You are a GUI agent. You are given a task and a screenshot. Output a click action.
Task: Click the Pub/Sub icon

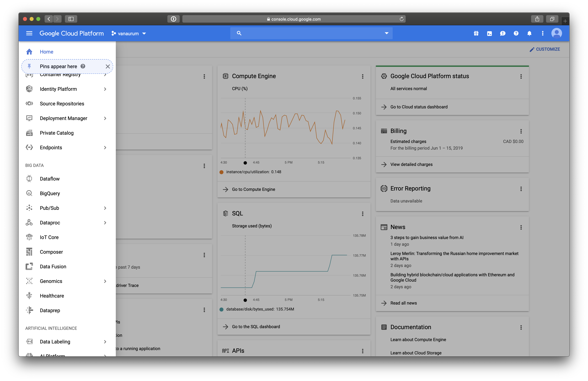29,208
